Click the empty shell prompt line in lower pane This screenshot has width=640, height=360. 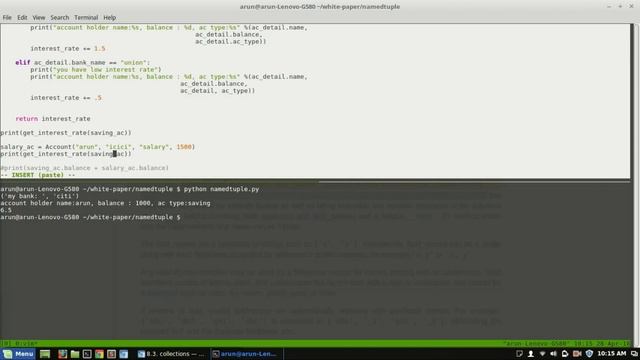(x=90, y=217)
